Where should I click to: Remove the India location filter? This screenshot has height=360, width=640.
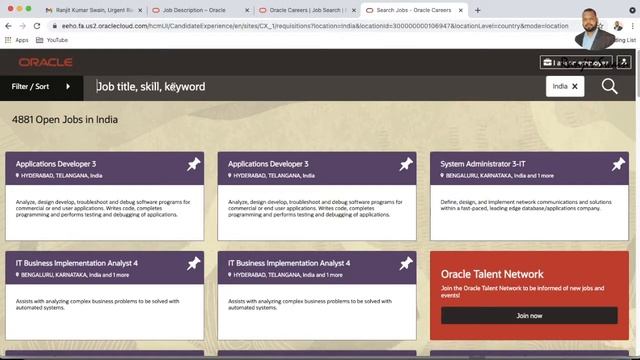pos(575,87)
